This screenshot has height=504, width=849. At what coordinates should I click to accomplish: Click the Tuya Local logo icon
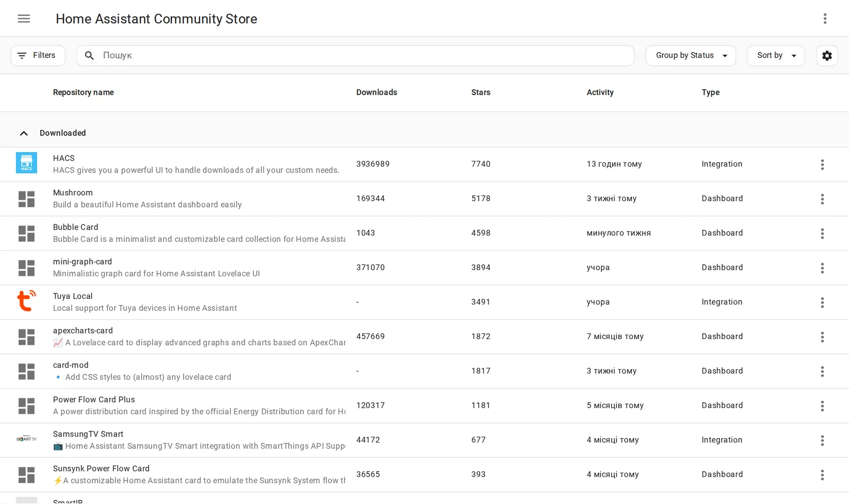(27, 301)
